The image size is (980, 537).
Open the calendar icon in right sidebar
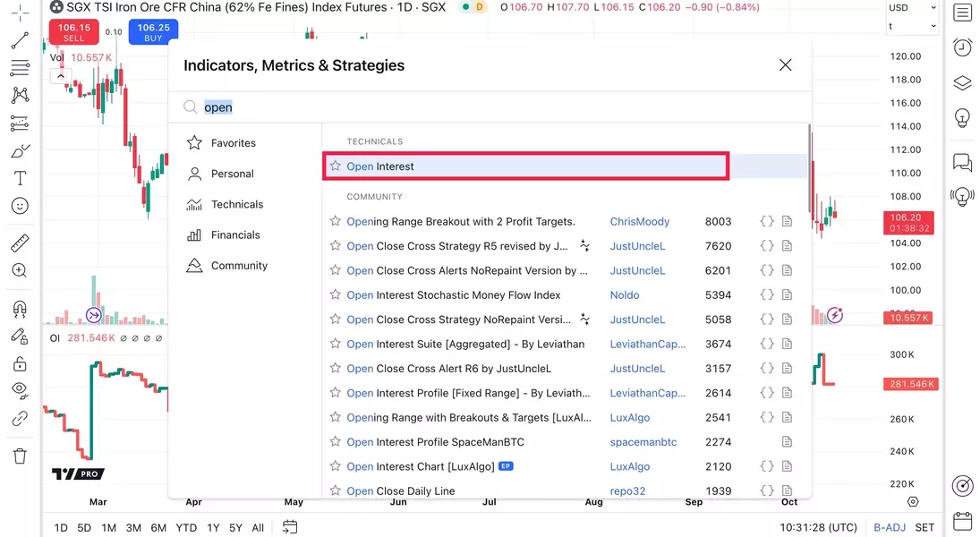962,521
